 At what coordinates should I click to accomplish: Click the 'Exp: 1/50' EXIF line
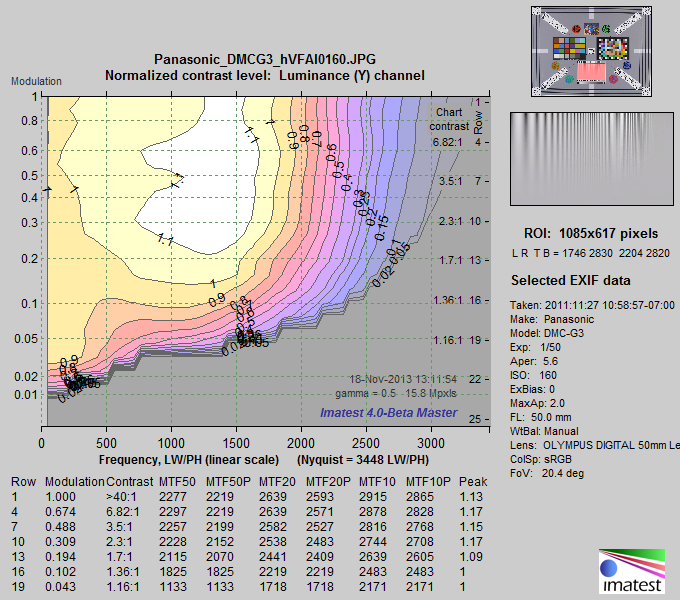coord(535,347)
